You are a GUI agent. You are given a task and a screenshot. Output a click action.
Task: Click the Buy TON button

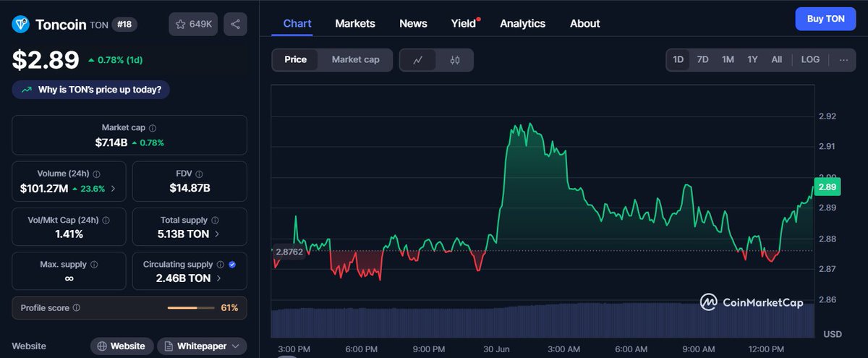[x=825, y=19]
